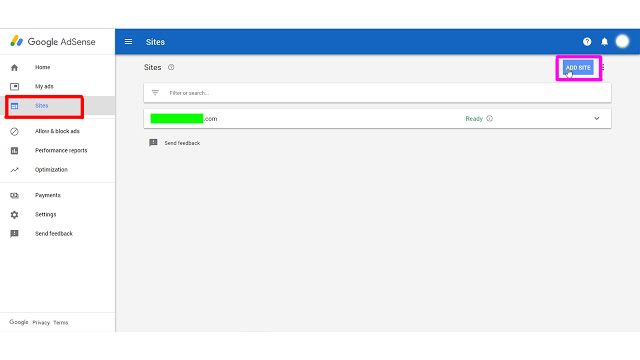The width and height of the screenshot is (640, 360).
Task: Click the info icon next to Ready
Action: click(x=489, y=118)
